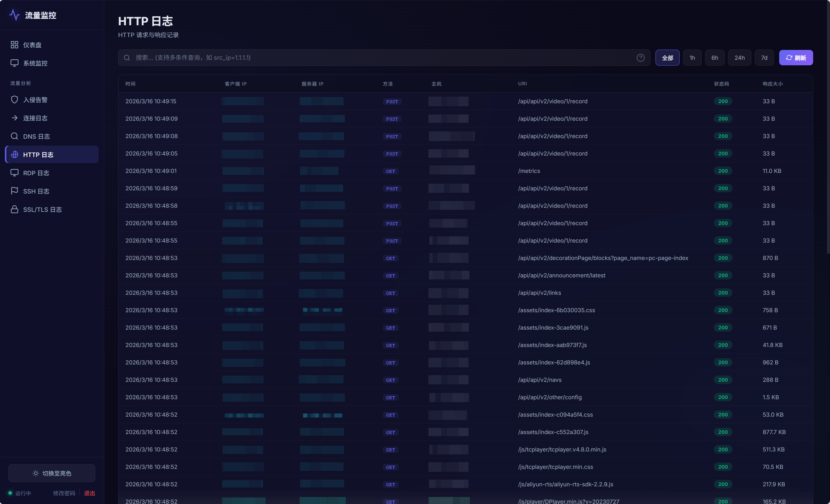Choose the 7d time range filter
Screen dimensions: 830x504
click(x=764, y=57)
